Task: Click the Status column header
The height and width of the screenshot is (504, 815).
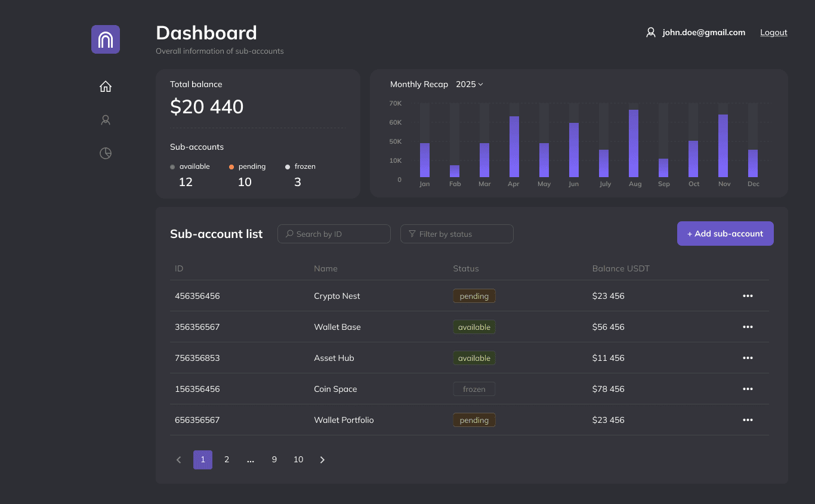Action: (466, 268)
